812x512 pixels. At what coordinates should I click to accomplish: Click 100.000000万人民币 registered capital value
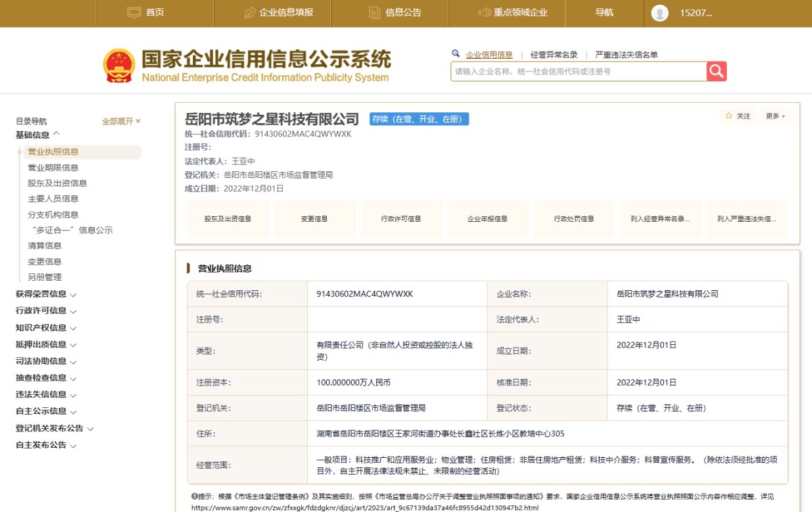click(x=353, y=382)
